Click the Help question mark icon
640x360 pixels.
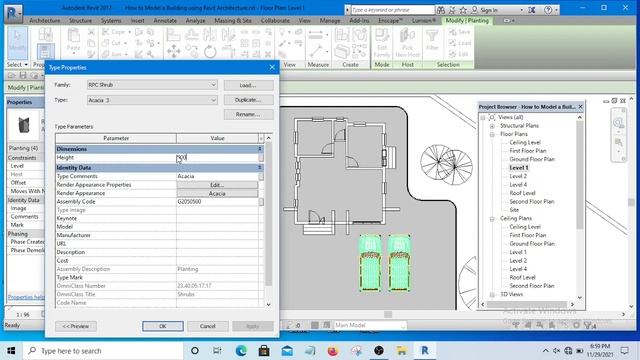(548, 10)
